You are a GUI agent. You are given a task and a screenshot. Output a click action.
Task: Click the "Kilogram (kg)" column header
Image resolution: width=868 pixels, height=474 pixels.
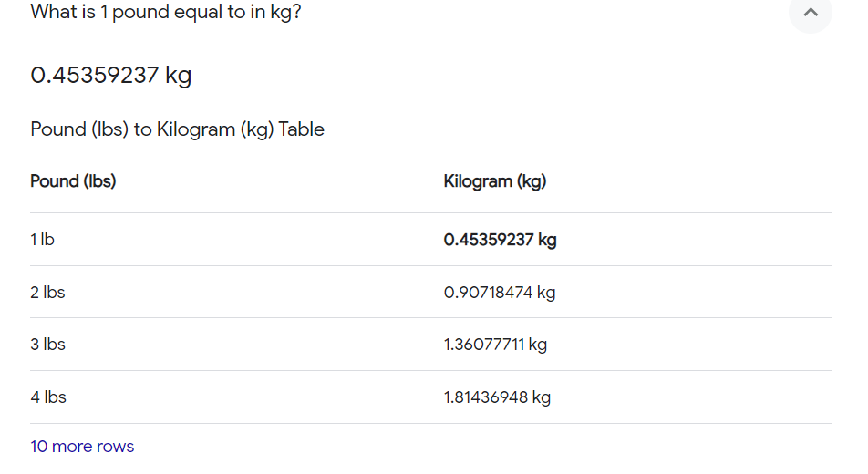pyautogui.click(x=495, y=181)
